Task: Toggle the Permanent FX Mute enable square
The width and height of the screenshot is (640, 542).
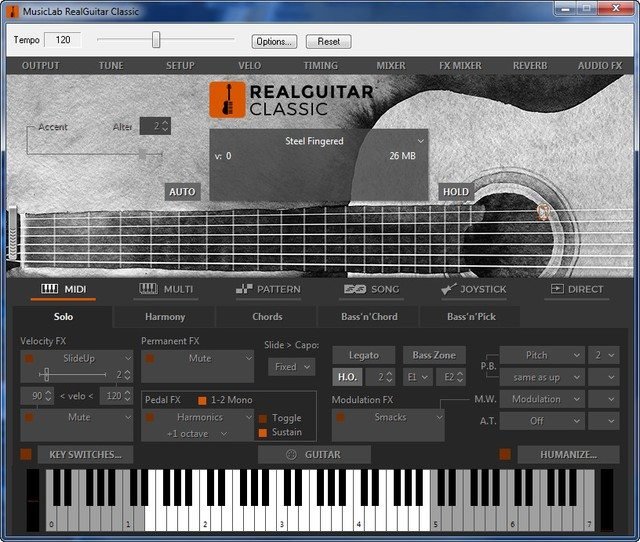Action: pos(150,358)
